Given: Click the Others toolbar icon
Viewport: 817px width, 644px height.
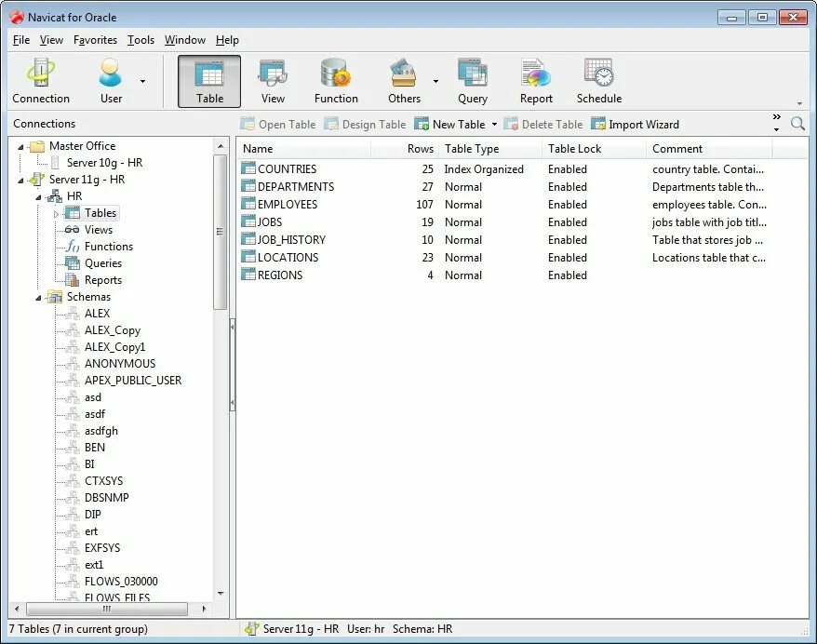Looking at the screenshot, I should pos(404,81).
